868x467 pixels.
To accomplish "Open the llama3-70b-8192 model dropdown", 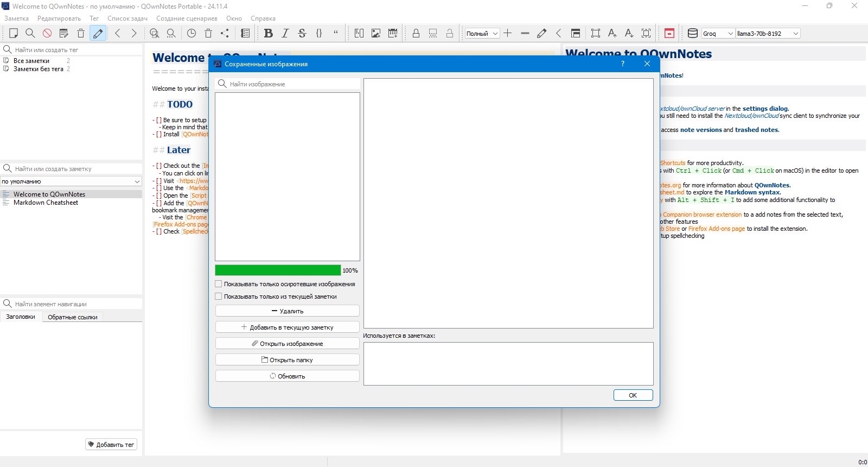I will click(x=768, y=33).
